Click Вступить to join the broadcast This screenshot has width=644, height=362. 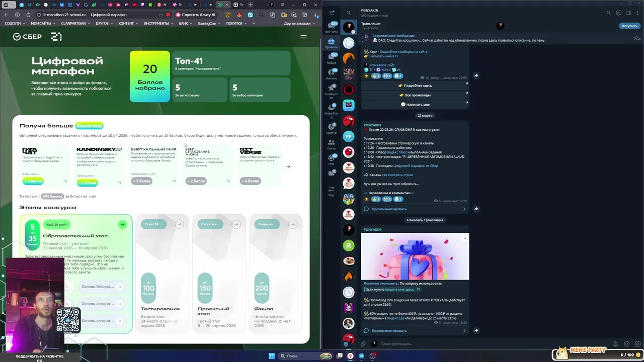pos(629,26)
